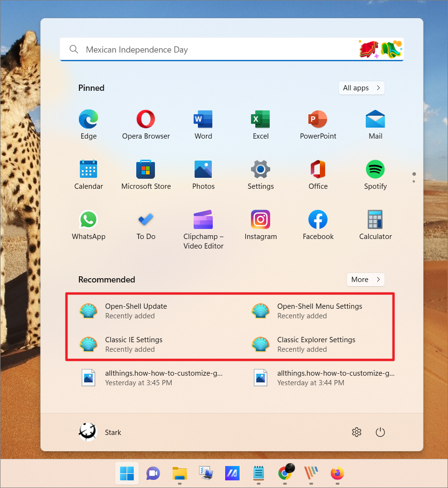Click More in Recommended section
The image size is (448, 488).
[365, 280]
